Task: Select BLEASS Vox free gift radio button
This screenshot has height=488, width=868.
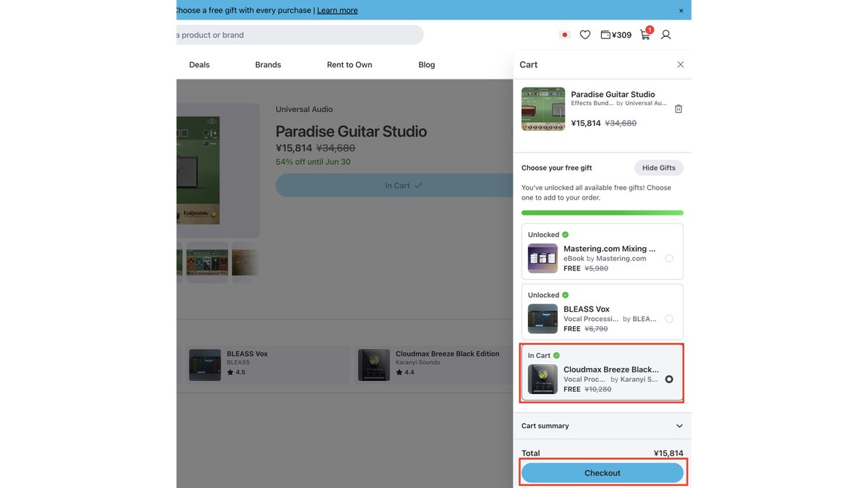Action: click(x=669, y=319)
